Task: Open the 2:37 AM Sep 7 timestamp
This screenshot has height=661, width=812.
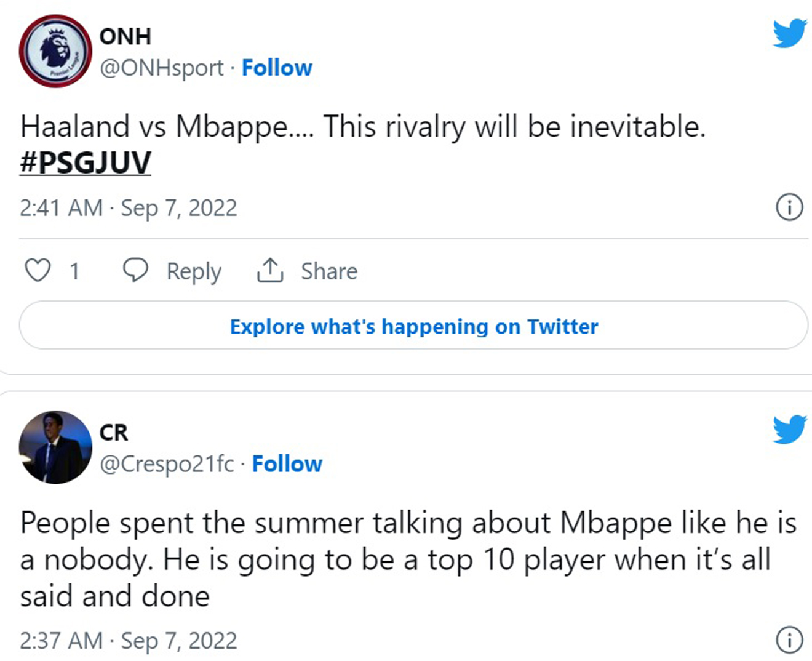Action: pyautogui.click(x=128, y=641)
